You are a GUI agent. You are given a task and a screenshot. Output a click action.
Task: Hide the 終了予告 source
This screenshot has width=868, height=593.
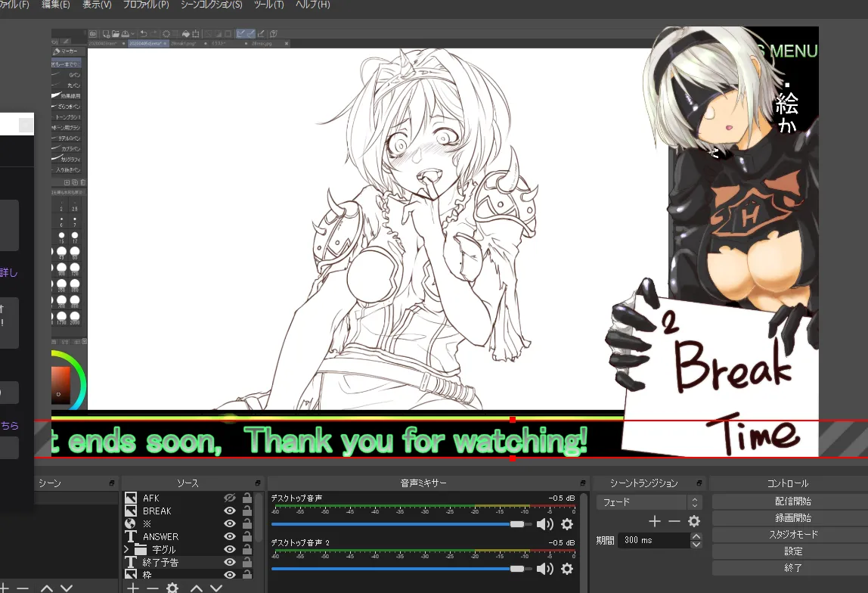pos(230,562)
